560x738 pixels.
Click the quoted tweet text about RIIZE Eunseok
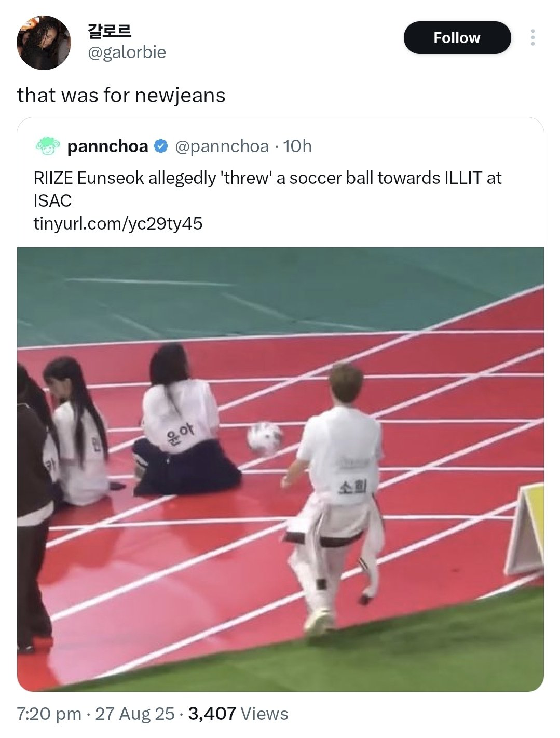pyautogui.click(x=267, y=189)
